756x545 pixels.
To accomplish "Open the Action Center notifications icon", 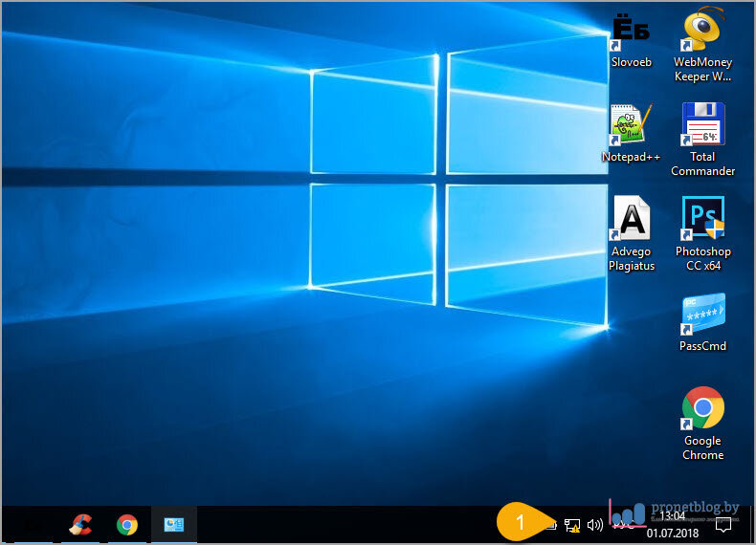I will (723, 525).
